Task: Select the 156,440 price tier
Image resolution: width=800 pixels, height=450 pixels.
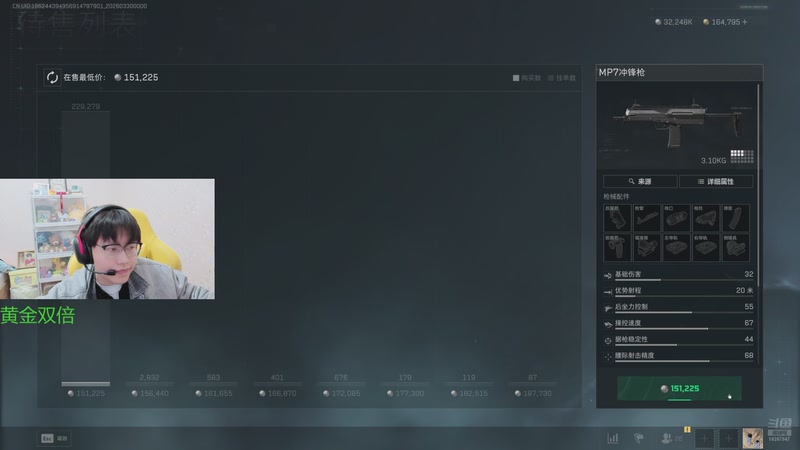Action: [149, 393]
